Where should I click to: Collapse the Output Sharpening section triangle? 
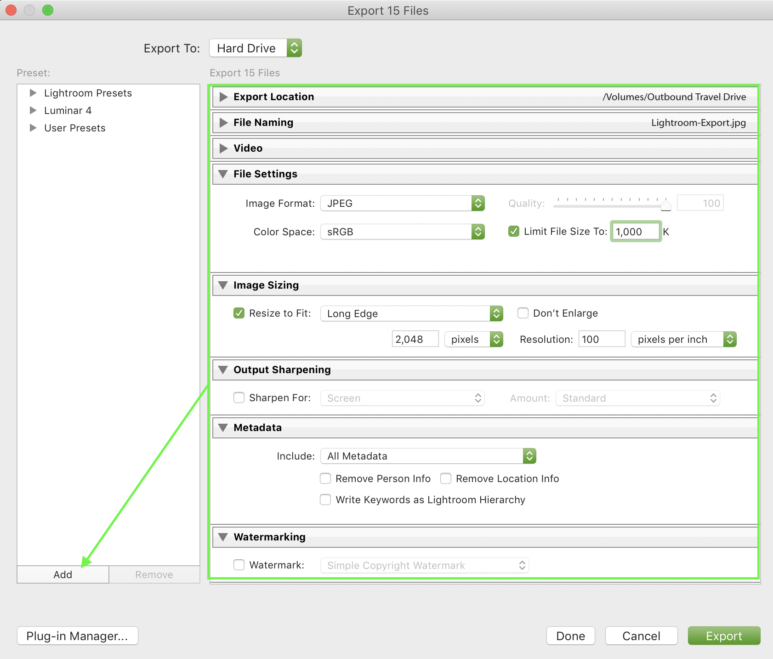pyautogui.click(x=223, y=370)
